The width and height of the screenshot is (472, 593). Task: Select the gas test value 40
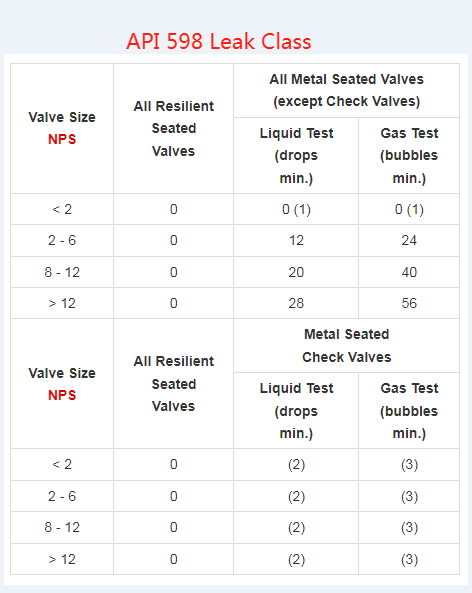(409, 272)
